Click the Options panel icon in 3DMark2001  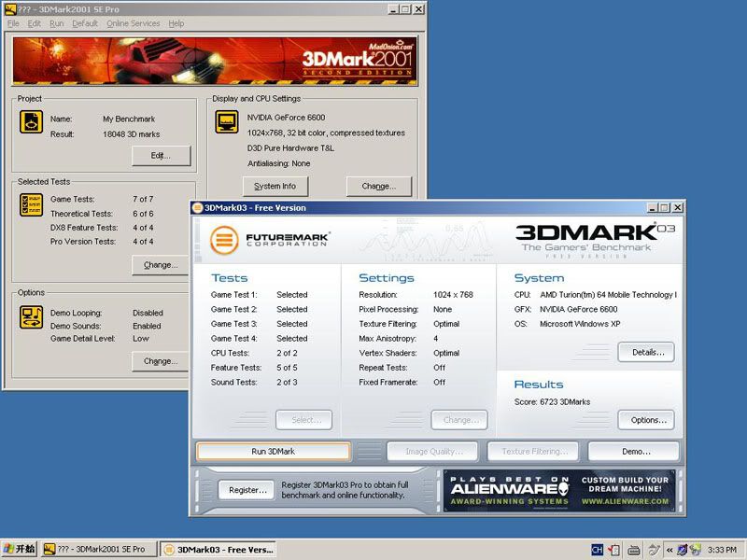tap(32, 316)
